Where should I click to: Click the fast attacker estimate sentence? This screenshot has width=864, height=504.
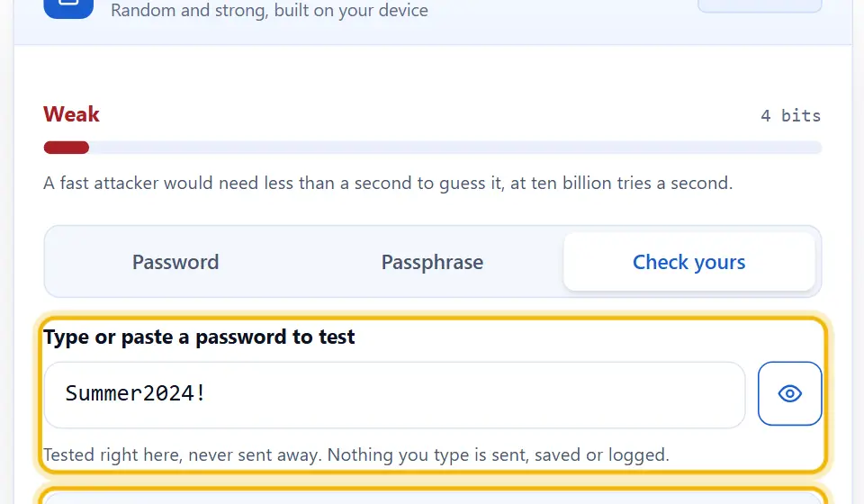tap(388, 183)
